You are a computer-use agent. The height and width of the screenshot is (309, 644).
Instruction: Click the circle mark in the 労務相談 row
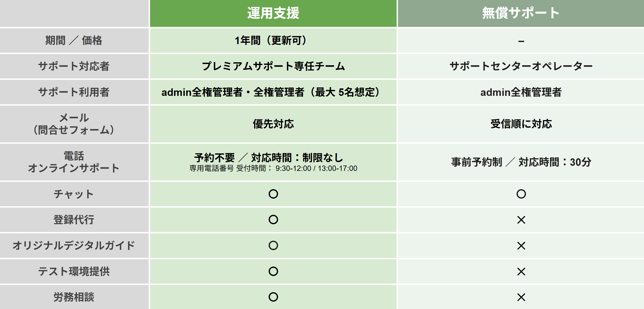(273, 297)
